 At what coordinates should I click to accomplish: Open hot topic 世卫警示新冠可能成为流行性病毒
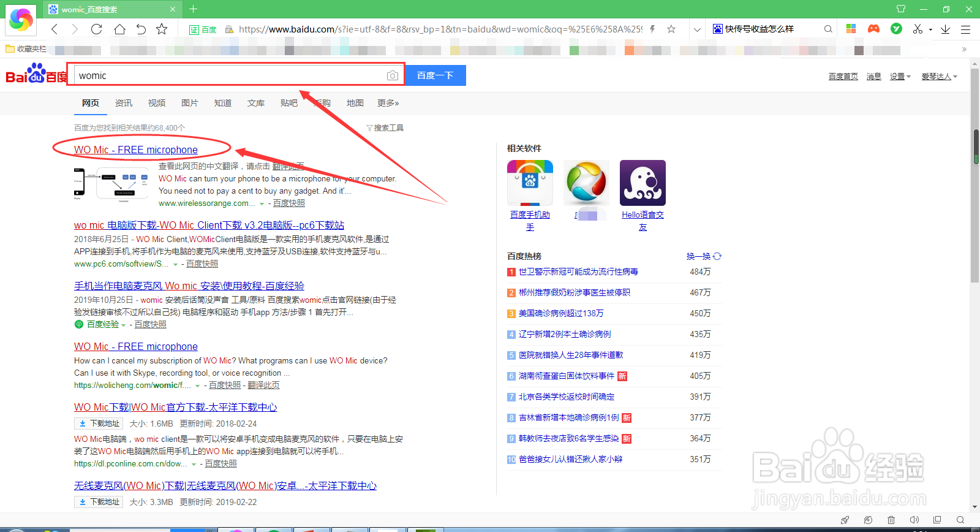pyautogui.click(x=578, y=272)
